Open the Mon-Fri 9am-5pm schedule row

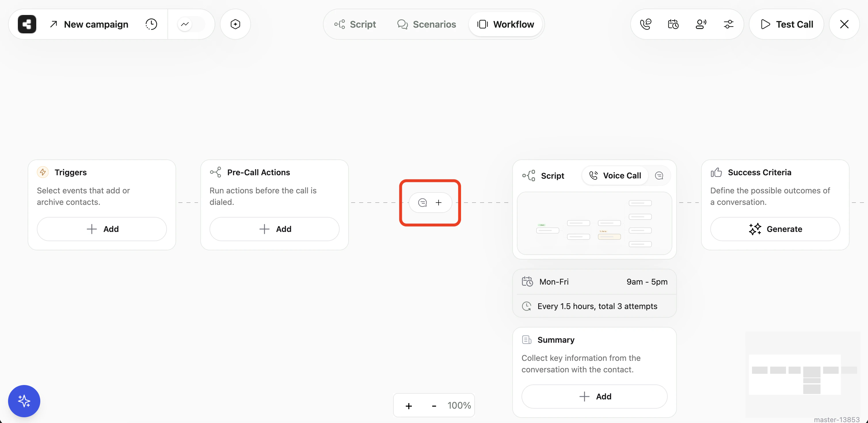coord(594,281)
